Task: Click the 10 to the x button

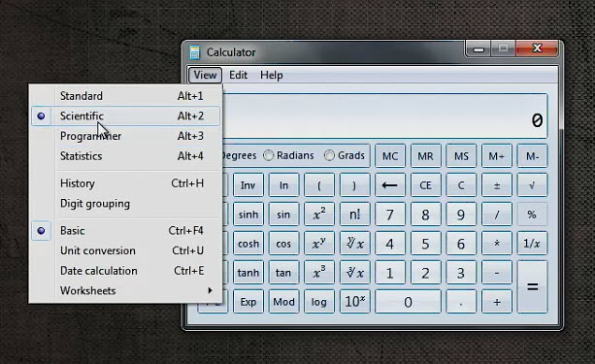Action: [354, 302]
